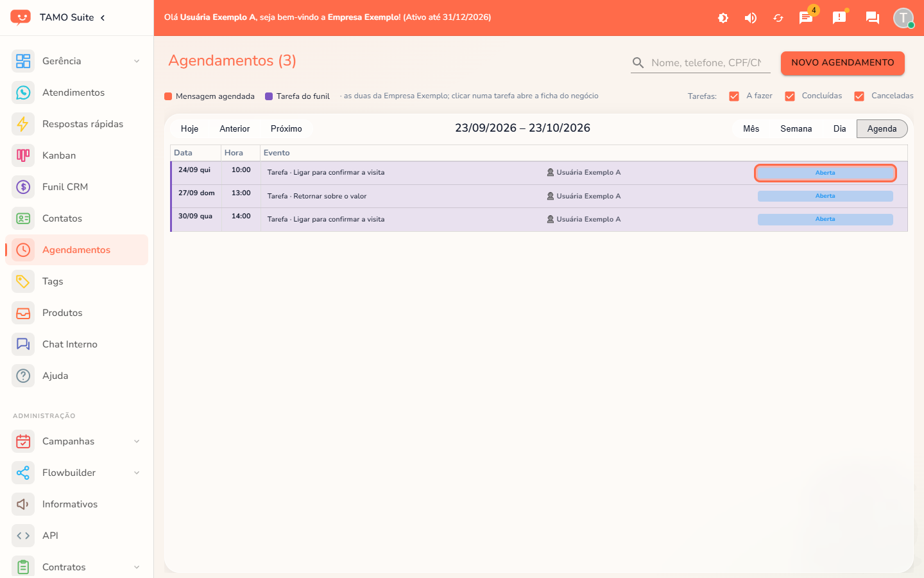Click the Aberta status bar for 24/09
Screen dimensions: 924x578
825,173
